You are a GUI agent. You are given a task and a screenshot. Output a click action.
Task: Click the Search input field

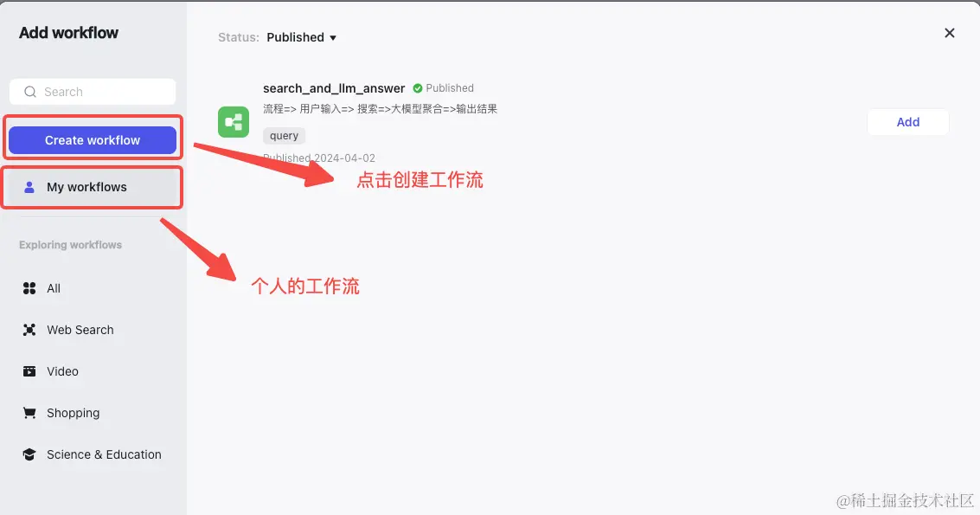click(x=92, y=92)
